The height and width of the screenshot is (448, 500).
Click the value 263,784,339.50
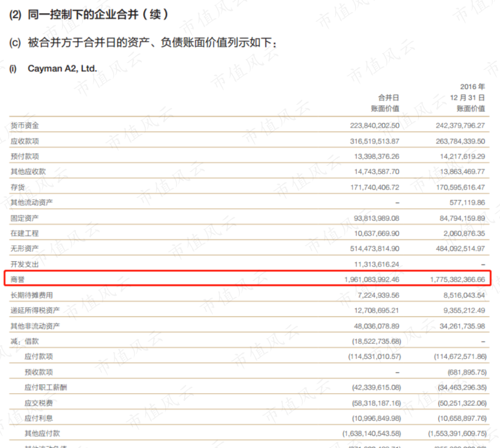coord(461,141)
